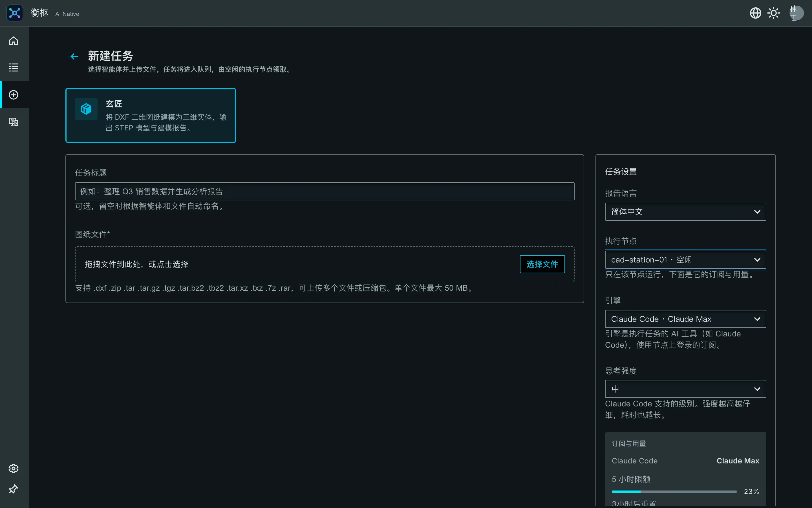The width and height of the screenshot is (812, 508).
Task: Click the 任务设置 panel title
Action: [621, 172]
